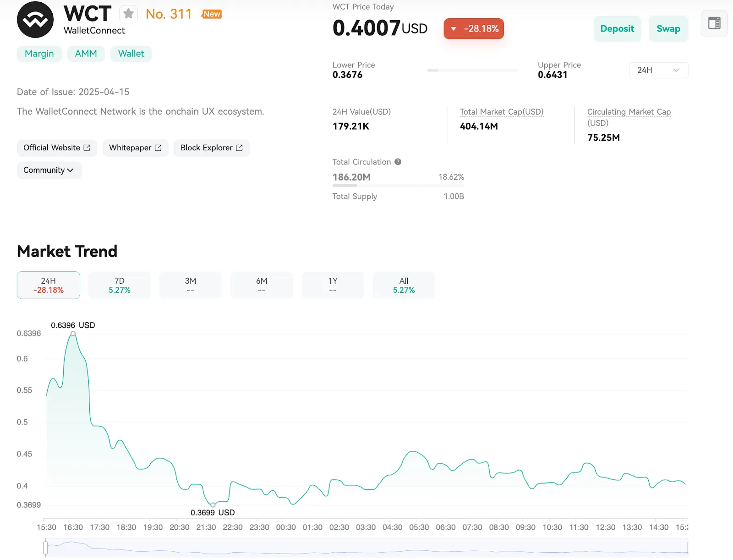The width and height of the screenshot is (733, 560).
Task: Click the Total Market Cap(USD) label
Action: click(x=502, y=112)
